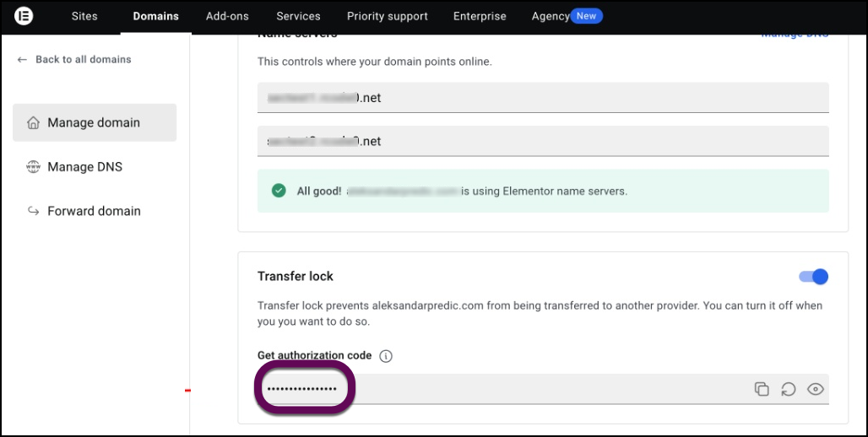This screenshot has height=437, width=868.
Task: Click the house icon for Manage domain
Action: 33,123
